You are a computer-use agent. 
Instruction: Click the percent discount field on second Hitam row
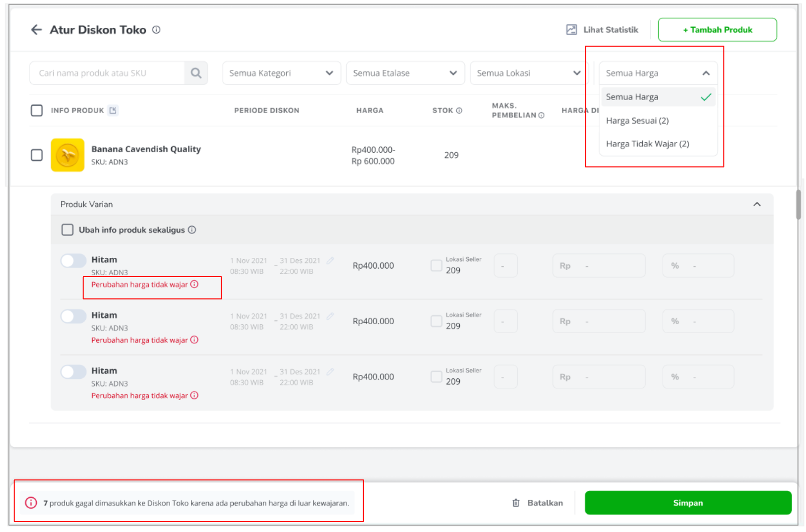pos(698,321)
